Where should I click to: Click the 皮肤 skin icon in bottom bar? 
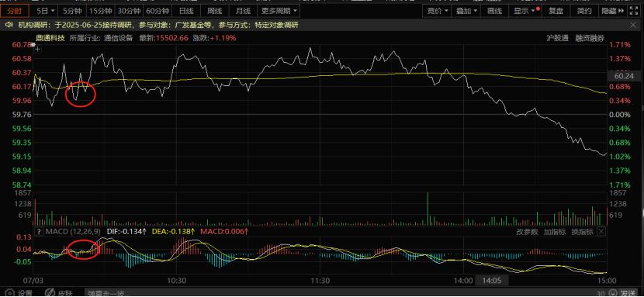point(50,293)
